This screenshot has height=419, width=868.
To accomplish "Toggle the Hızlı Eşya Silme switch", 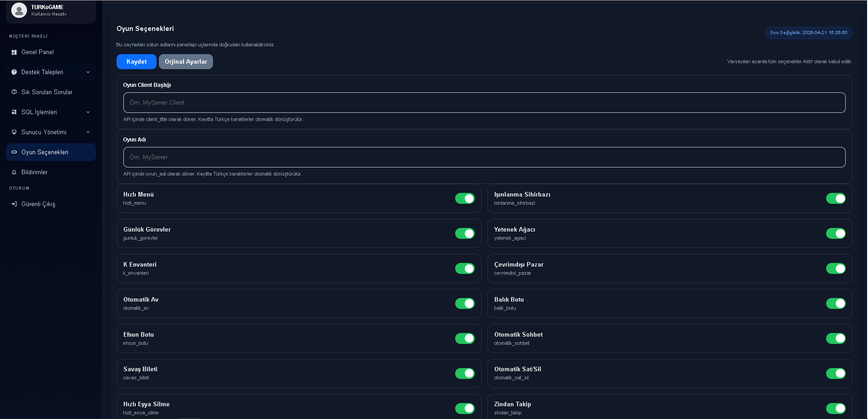I will coord(465,409).
